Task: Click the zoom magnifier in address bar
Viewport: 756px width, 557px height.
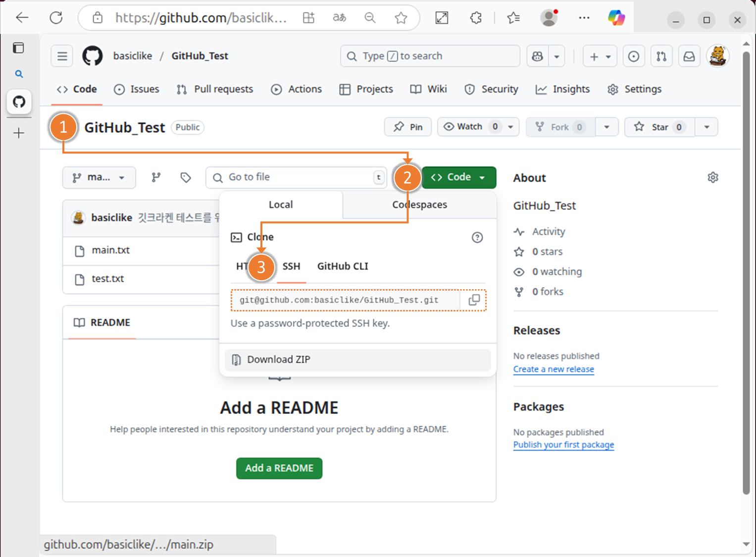Action: click(x=370, y=18)
